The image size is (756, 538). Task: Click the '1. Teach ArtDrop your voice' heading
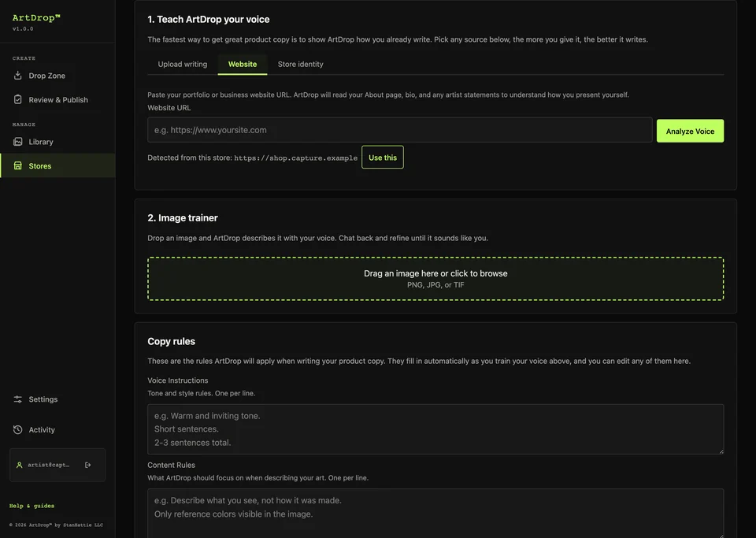[208, 19]
